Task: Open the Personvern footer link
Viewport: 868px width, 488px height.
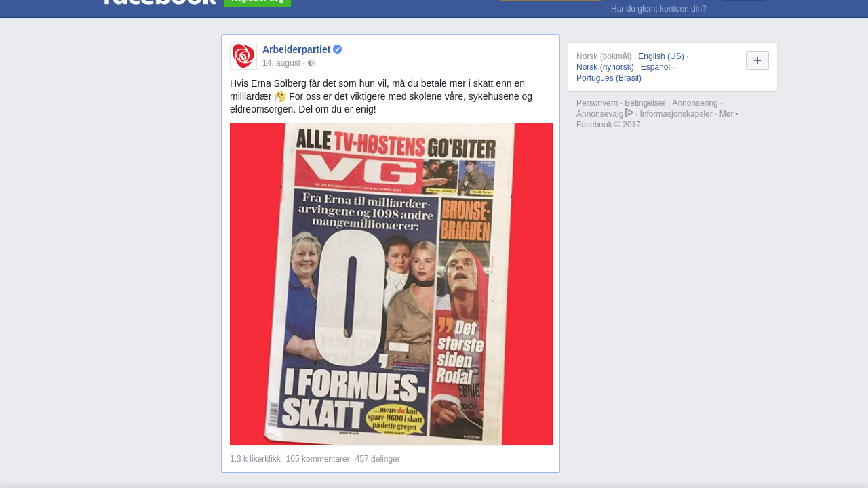Action: tap(597, 103)
